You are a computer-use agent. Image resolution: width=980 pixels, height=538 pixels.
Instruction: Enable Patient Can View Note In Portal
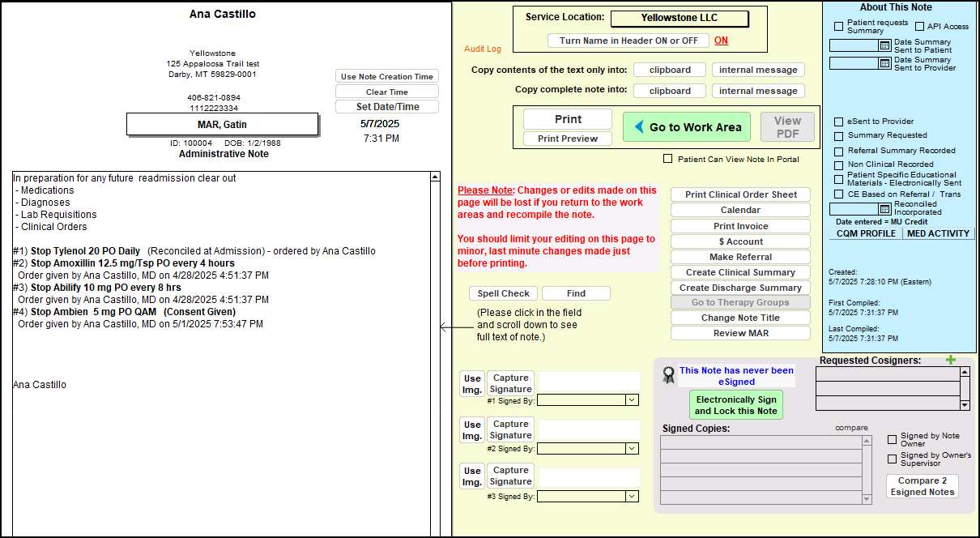(x=667, y=159)
